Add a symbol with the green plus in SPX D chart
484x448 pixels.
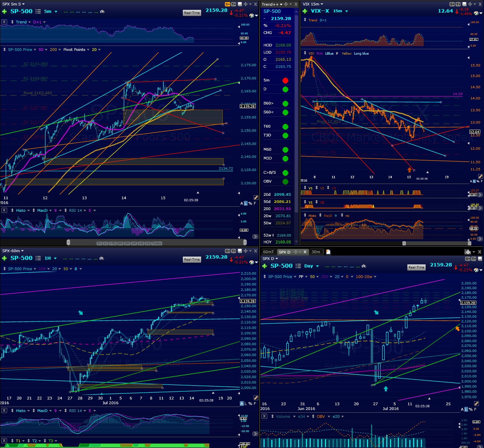(x=265, y=266)
